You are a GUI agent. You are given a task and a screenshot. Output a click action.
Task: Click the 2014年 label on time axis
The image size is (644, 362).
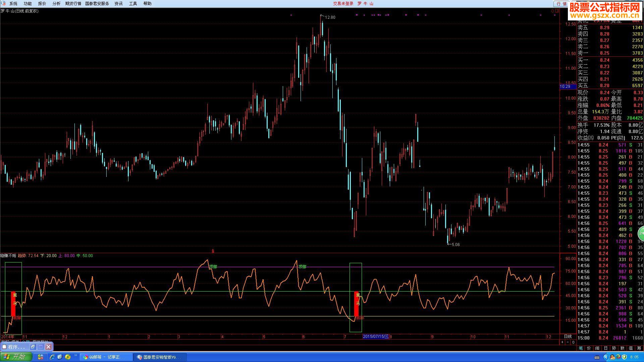tap(8, 337)
